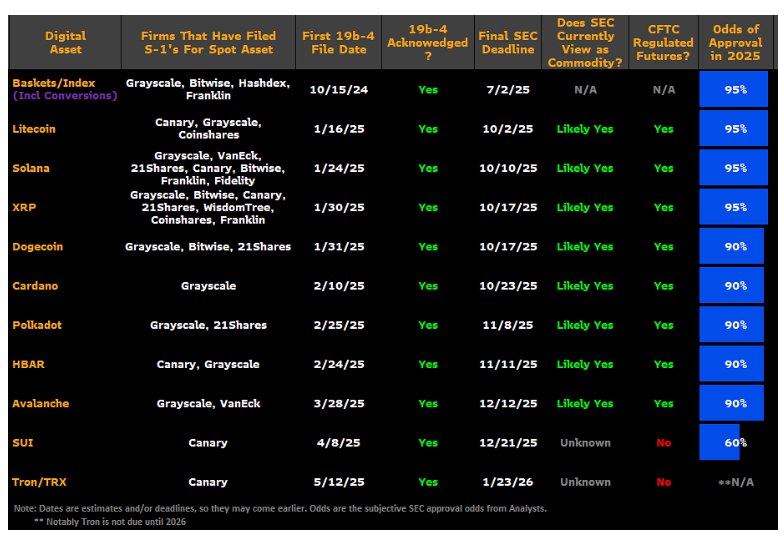
Task: Click the **N/A odds cell for Tron/TRX
Action: pyautogui.click(x=736, y=482)
